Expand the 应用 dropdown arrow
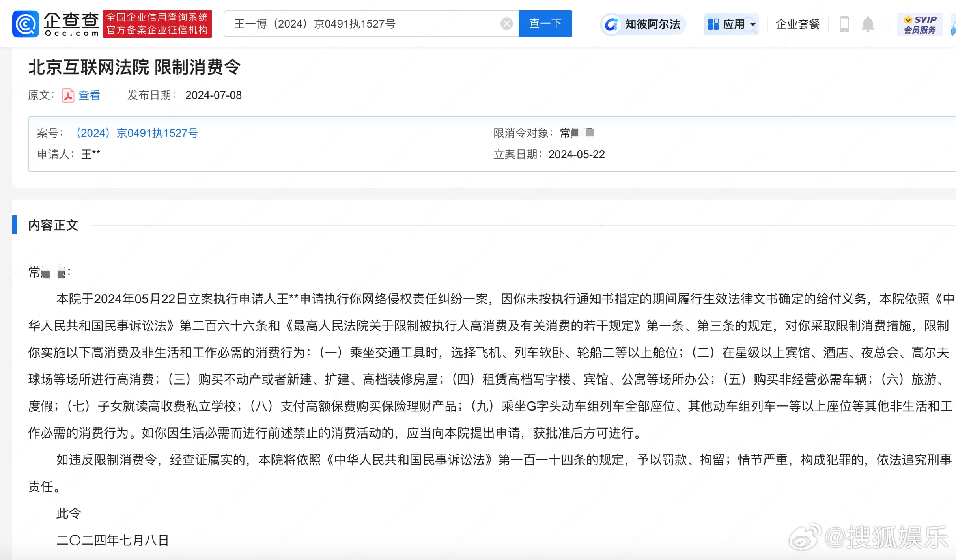This screenshot has width=956, height=560. (752, 24)
